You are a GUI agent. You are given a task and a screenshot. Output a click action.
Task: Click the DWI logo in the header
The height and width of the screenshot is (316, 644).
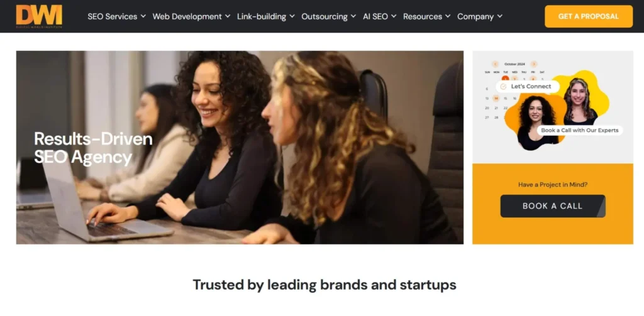pos(39,16)
